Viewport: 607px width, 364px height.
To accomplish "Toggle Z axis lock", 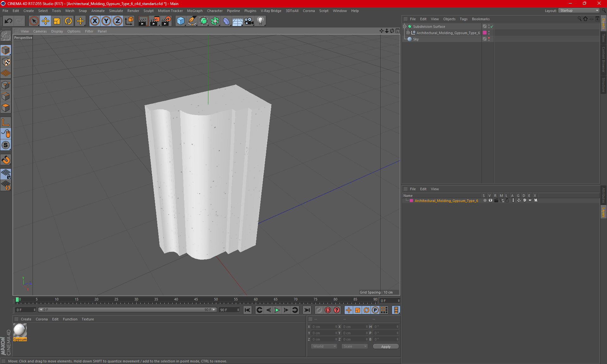I will (118, 21).
